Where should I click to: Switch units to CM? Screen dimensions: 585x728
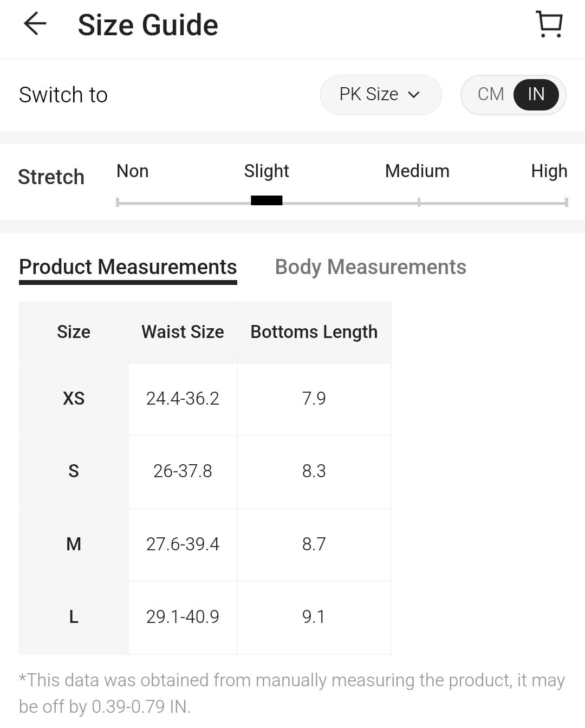(491, 94)
